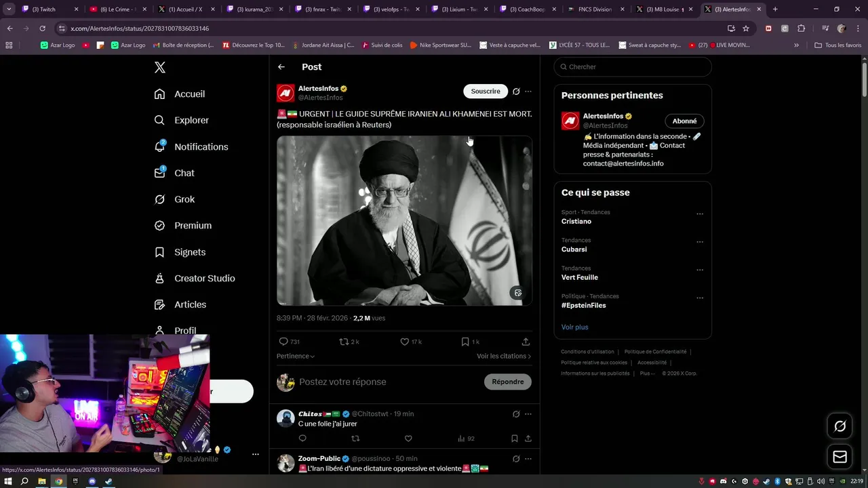Image resolution: width=868 pixels, height=488 pixels.
Task: Open Premium from sidebar
Action: (183, 226)
